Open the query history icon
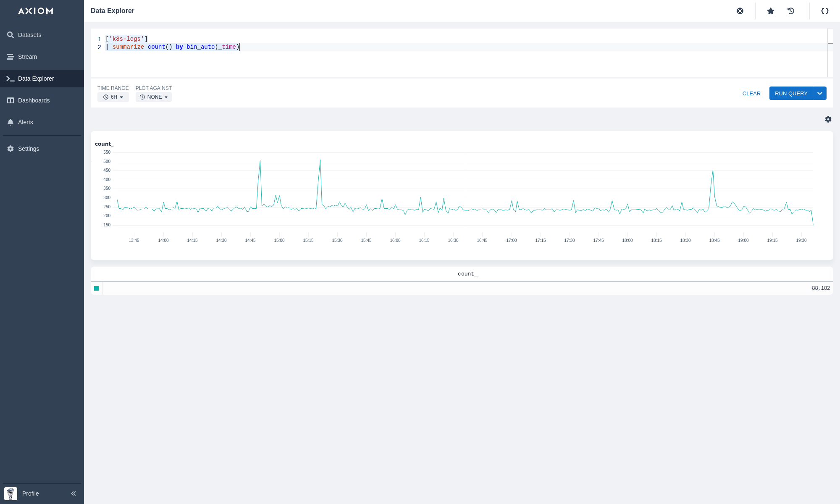840x504 pixels. pos(791,11)
